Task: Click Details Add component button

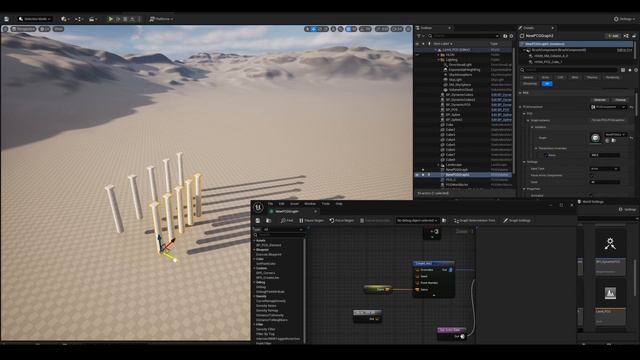Action: [613, 36]
